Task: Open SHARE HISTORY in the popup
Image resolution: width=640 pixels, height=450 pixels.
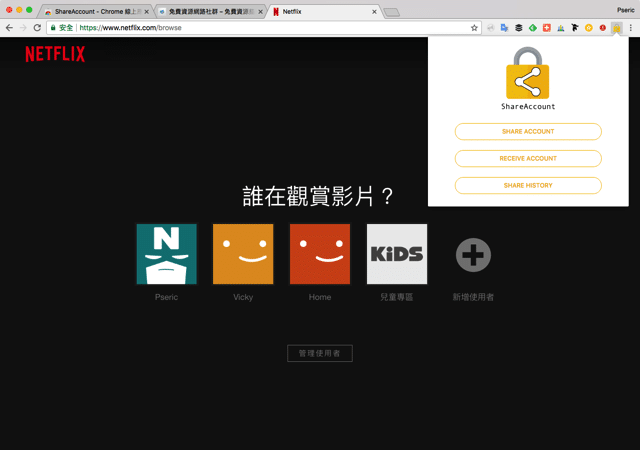Action: [528, 185]
